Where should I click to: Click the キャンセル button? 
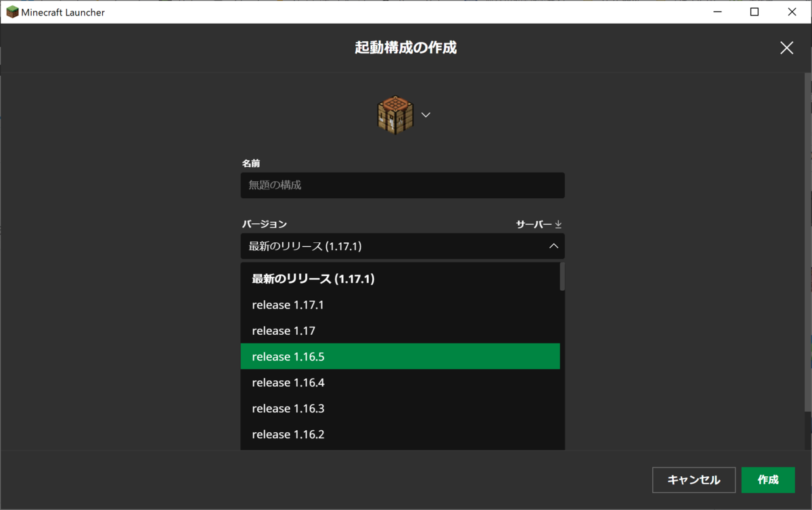click(694, 480)
